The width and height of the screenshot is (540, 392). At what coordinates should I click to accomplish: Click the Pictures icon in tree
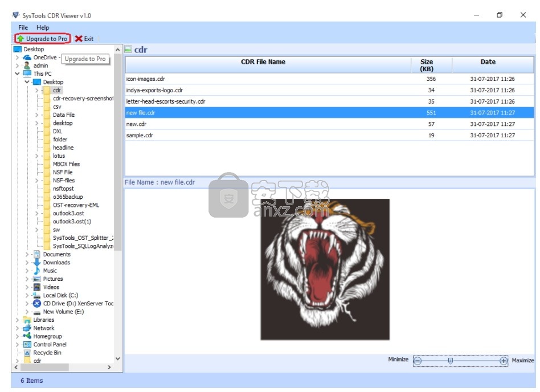[x=37, y=279]
